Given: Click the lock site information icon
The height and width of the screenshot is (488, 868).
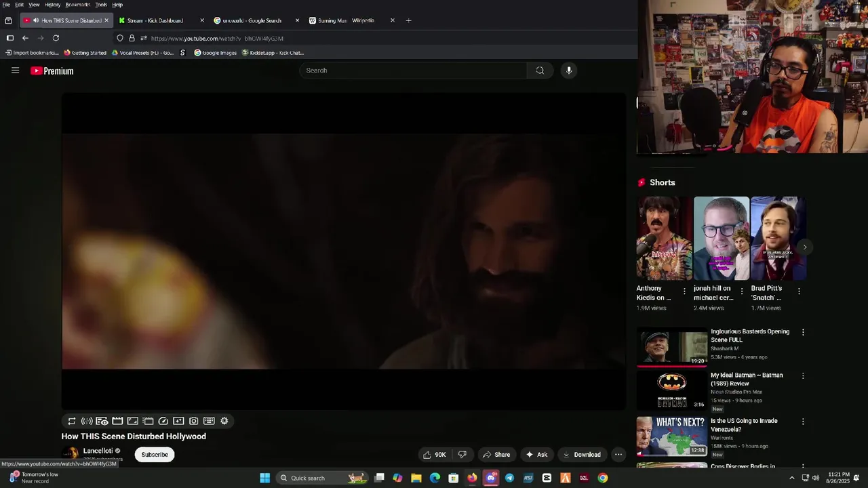Looking at the screenshot, I should point(132,38).
